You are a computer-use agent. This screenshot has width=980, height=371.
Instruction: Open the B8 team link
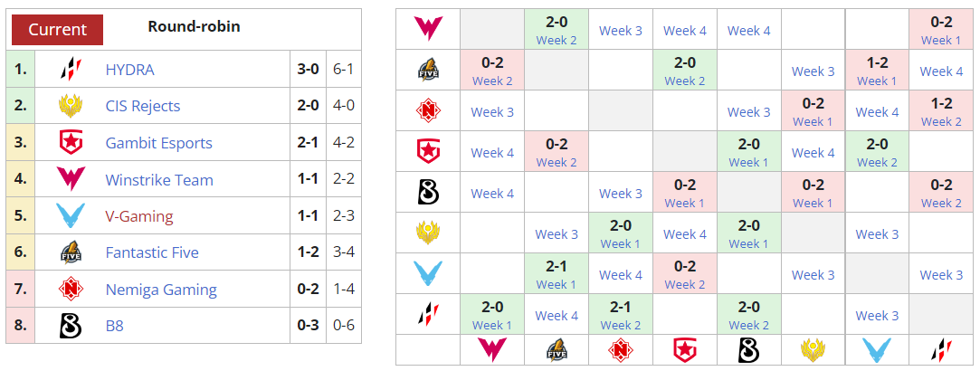(x=114, y=326)
